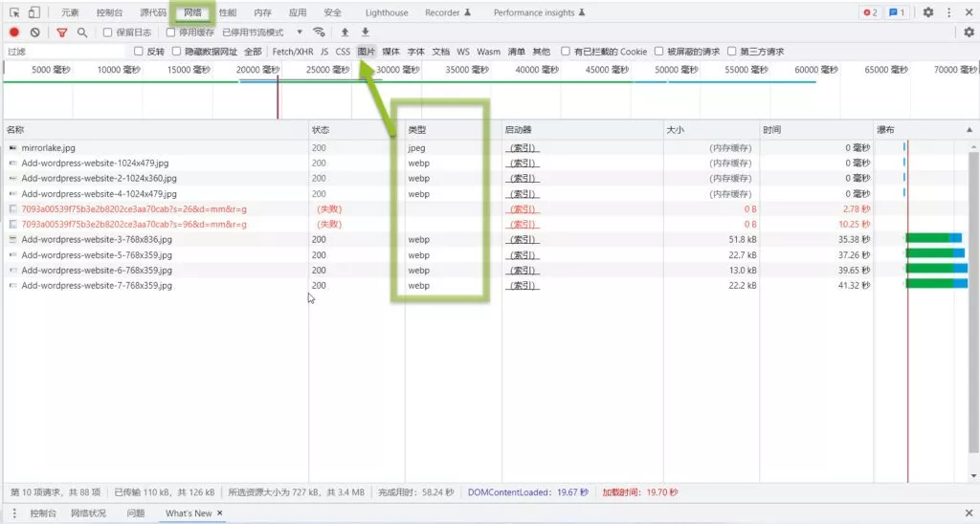The image size is (980, 524).
Task: Filter requests by Wasm type
Action: click(x=488, y=52)
